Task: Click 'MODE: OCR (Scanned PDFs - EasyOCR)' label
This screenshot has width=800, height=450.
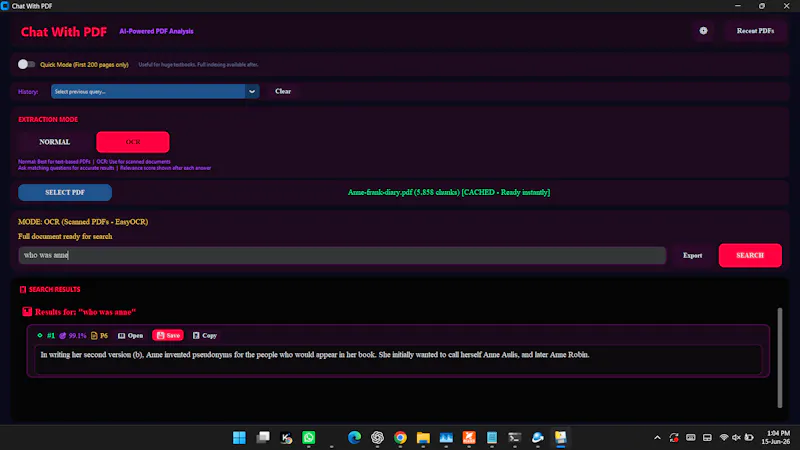Action: click(83, 222)
